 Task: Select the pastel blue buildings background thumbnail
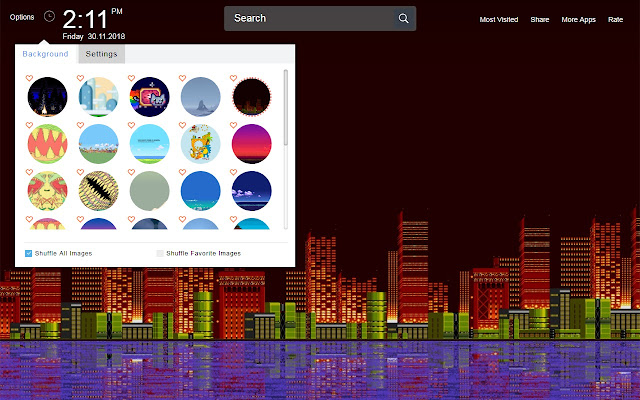98,97
